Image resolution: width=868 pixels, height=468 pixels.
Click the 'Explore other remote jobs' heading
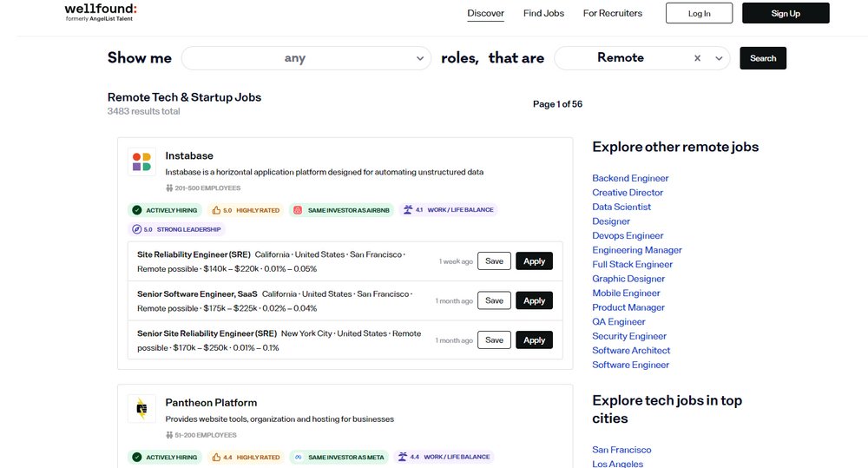pyautogui.click(x=675, y=148)
